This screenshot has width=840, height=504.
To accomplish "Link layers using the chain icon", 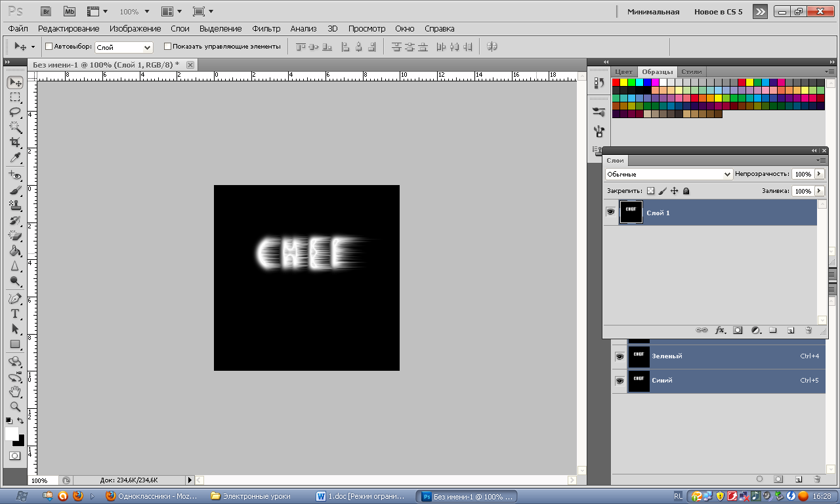I will pos(702,330).
